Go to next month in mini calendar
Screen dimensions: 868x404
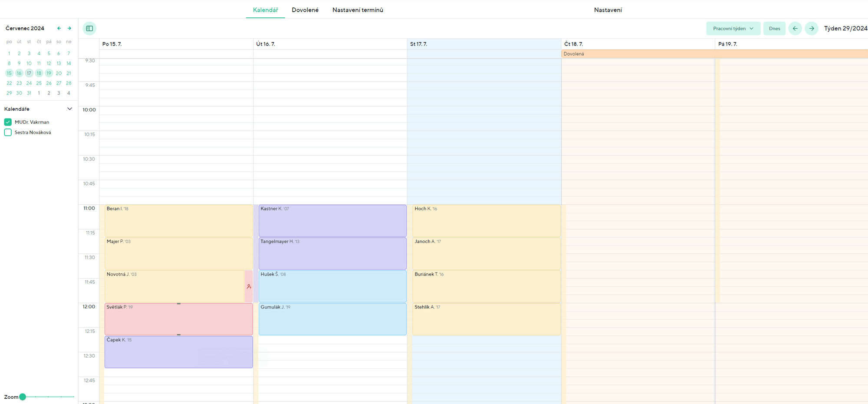click(x=69, y=29)
